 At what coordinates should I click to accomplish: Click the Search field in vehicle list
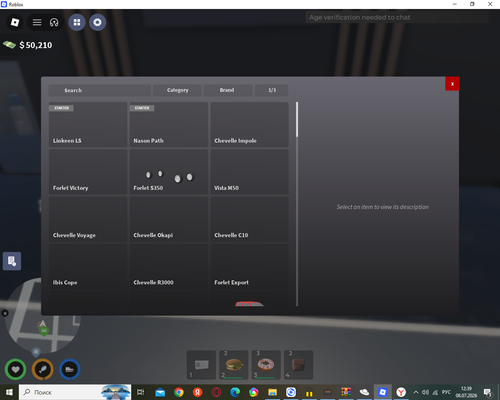pyautogui.click(x=100, y=90)
